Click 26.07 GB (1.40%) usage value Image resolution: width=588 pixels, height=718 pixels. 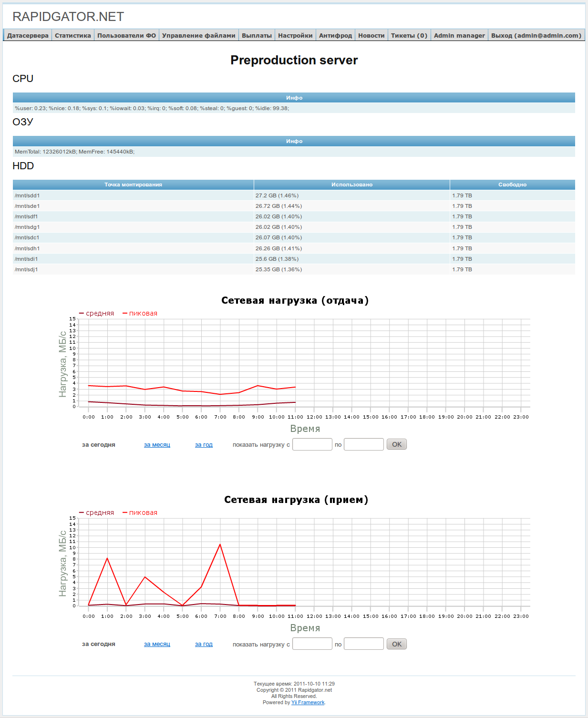pyautogui.click(x=279, y=237)
